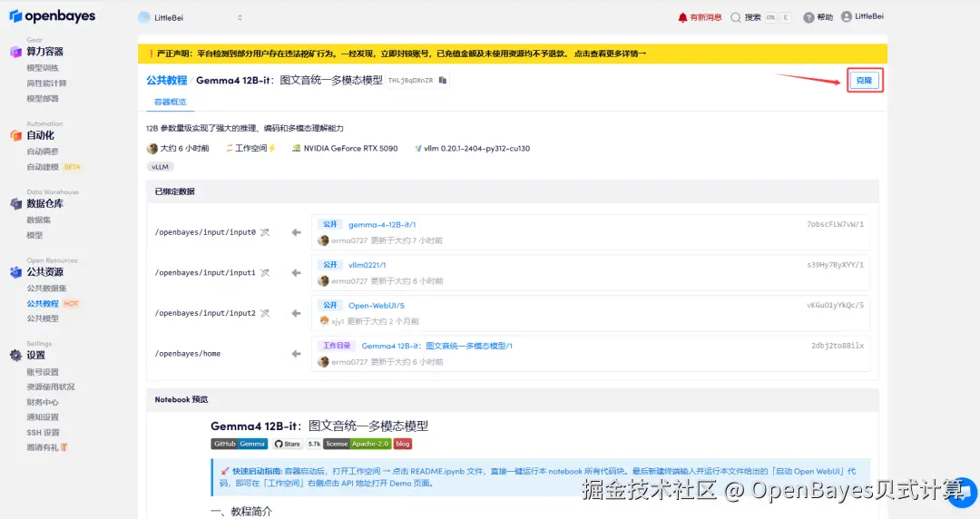Click the 公共资源 section icon
The width and height of the screenshot is (980, 519).
(15, 272)
